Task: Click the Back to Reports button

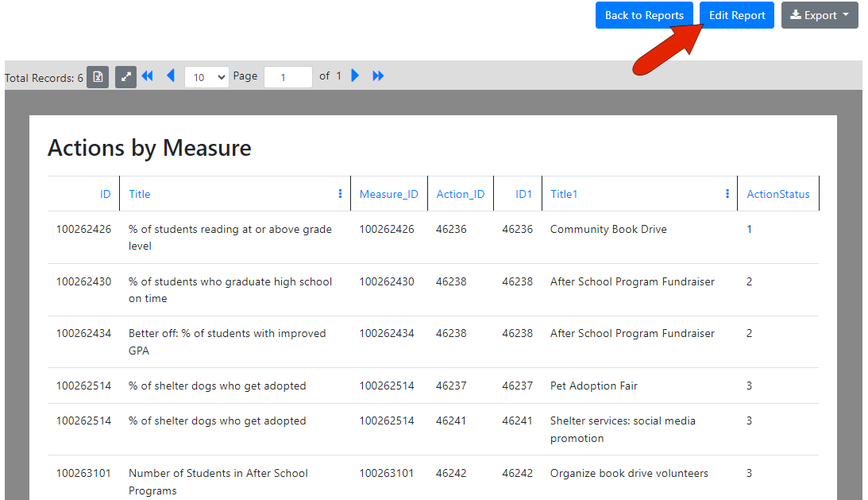Action: pos(644,15)
